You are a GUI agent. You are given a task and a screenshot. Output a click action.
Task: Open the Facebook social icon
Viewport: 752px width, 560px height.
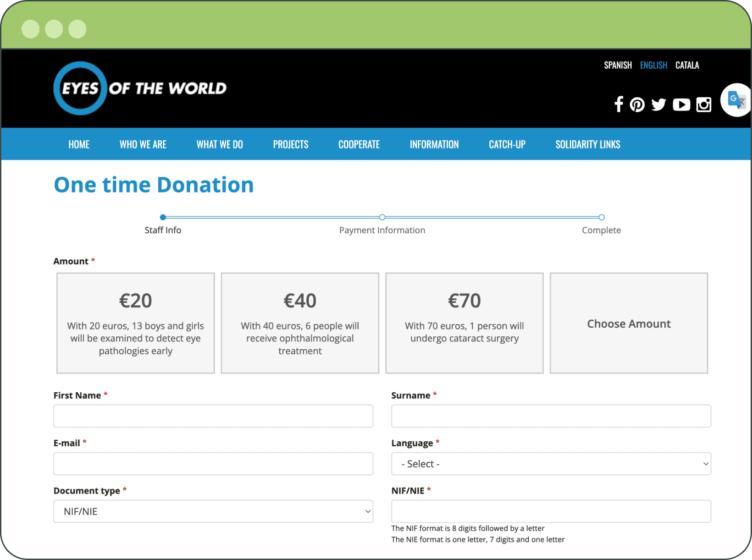[x=619, y=104]
